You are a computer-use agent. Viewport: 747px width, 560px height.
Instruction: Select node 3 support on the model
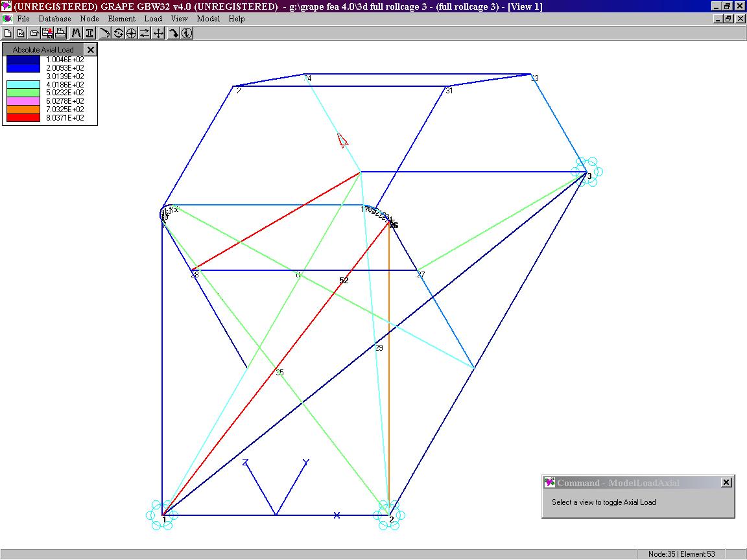coord(586,172)
